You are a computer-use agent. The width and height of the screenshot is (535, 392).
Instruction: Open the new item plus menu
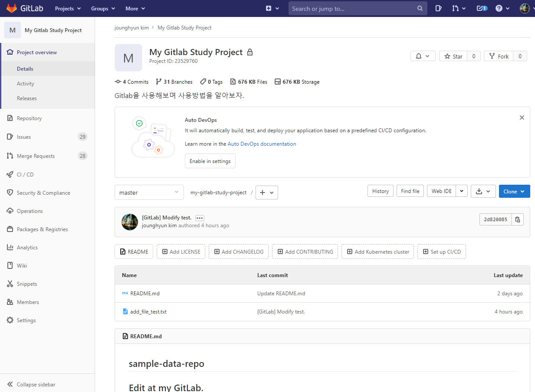pos(272,8)
